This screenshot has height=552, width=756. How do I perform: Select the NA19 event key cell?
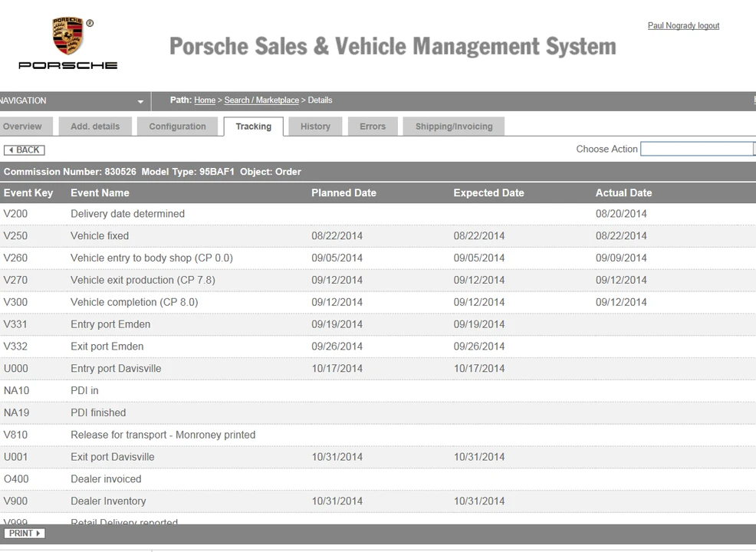coord(16,412)
